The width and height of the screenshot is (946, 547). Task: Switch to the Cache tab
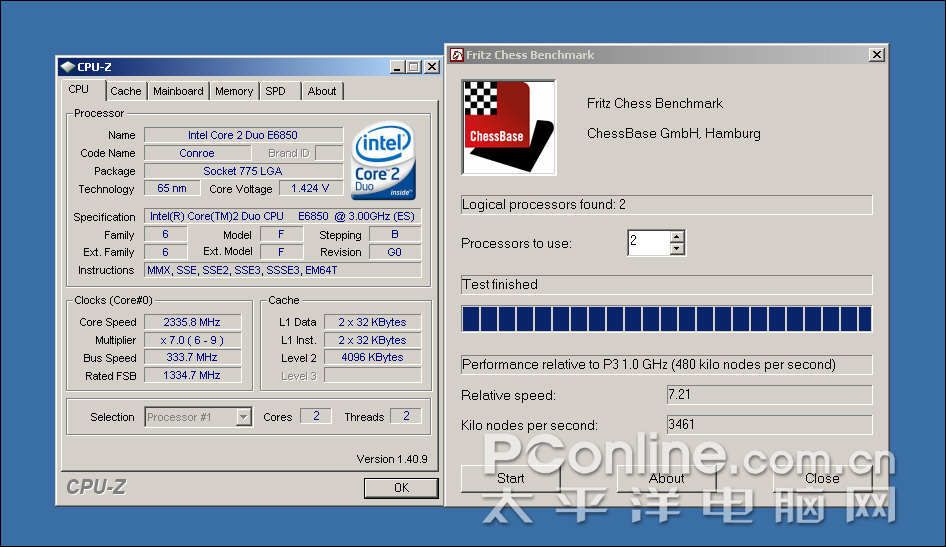click(125, 91)
